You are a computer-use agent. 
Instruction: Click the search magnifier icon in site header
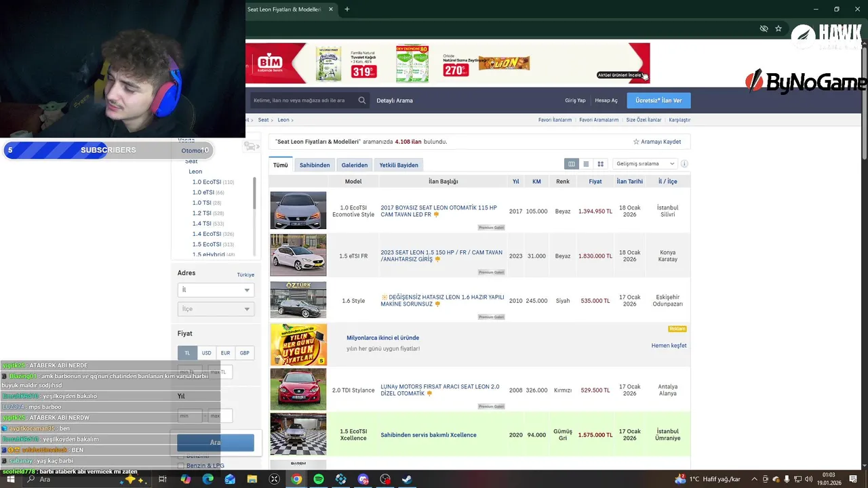point(362,100)
